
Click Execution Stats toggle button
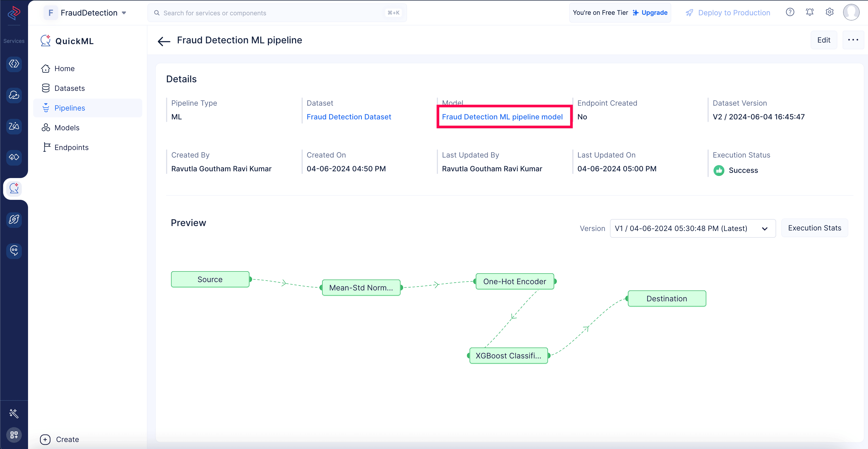pos(814,228)
